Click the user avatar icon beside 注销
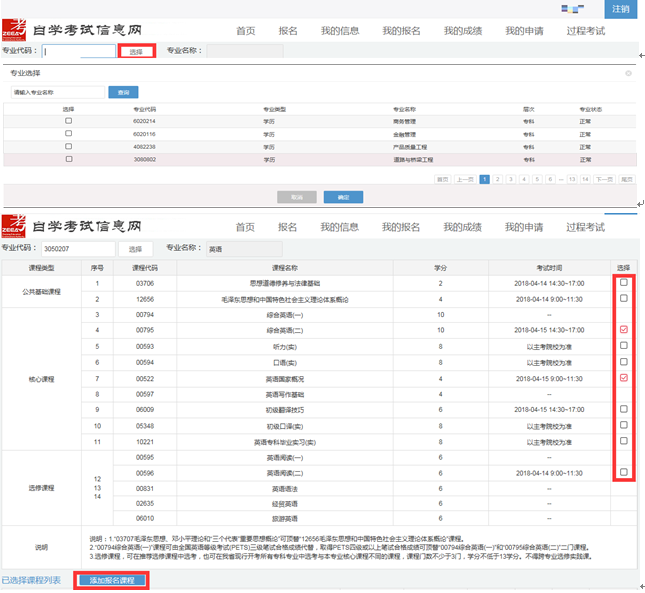 [573, 9]
